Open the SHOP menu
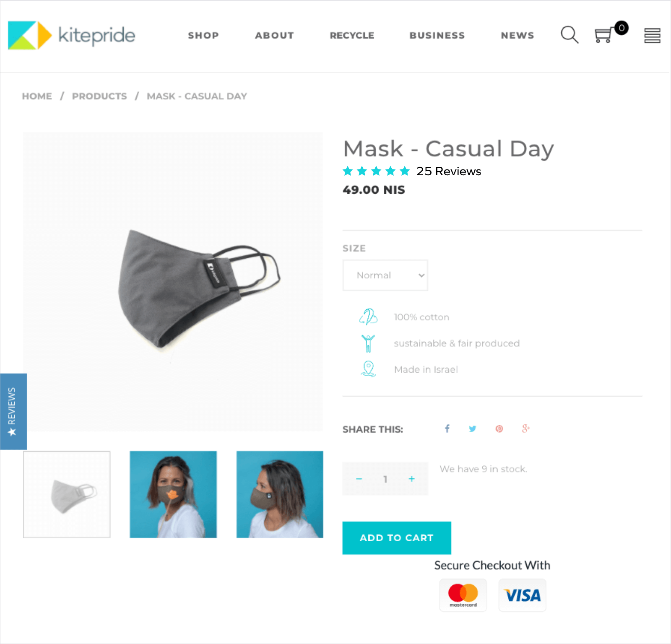Viewport: 671px width, 644px height. [x=203, y=36]
